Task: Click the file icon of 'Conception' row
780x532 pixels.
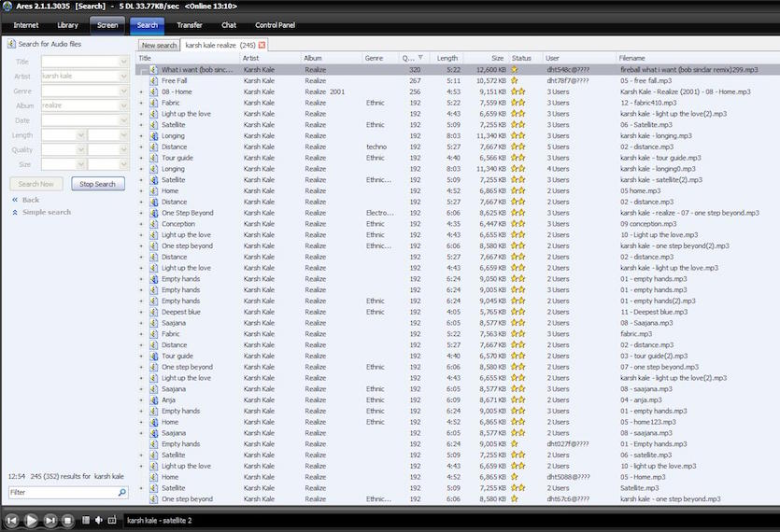Action: pyautogui.click(x=154, y=224)
